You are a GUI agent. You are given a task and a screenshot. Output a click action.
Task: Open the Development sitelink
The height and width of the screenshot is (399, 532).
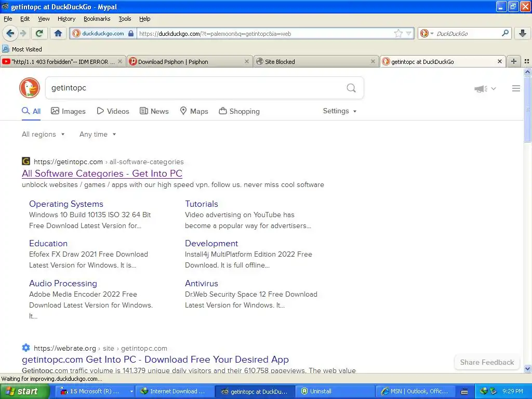[x=211, y=244]
